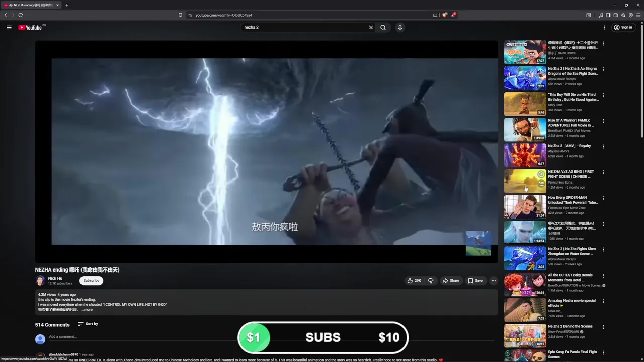
Task: Mark NE ZHA V/S AO BING watch later
Action: (x=541, y=175)
